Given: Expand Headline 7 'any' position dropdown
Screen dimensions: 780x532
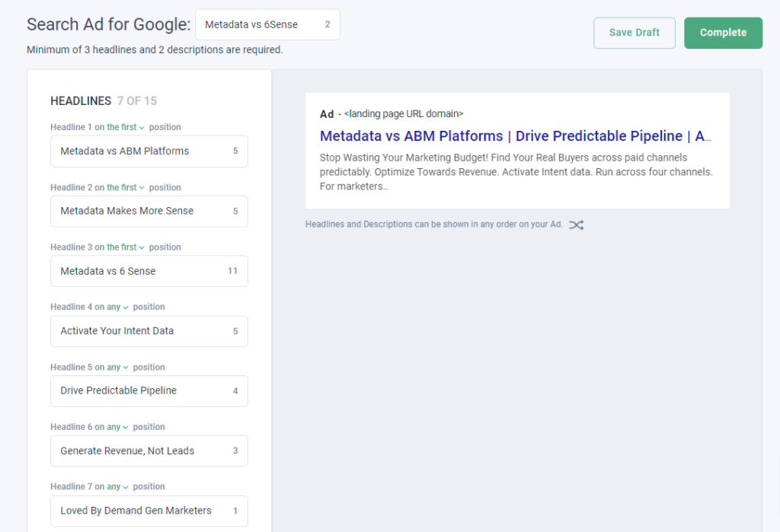Looking at the screenshot, I should tap(117, 487).
